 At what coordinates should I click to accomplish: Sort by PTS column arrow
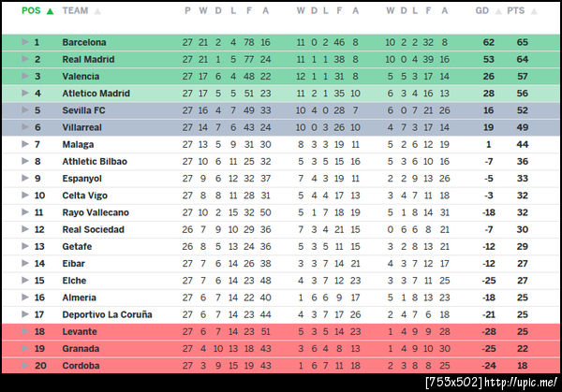[532, 11]
